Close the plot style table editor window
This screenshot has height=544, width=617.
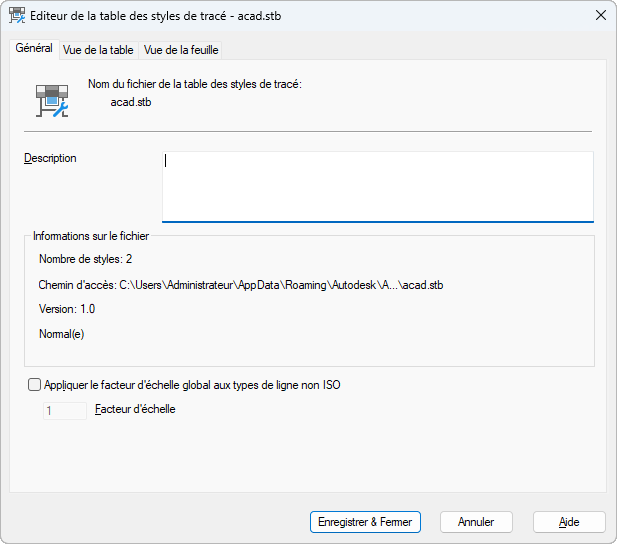pos(600,15)
